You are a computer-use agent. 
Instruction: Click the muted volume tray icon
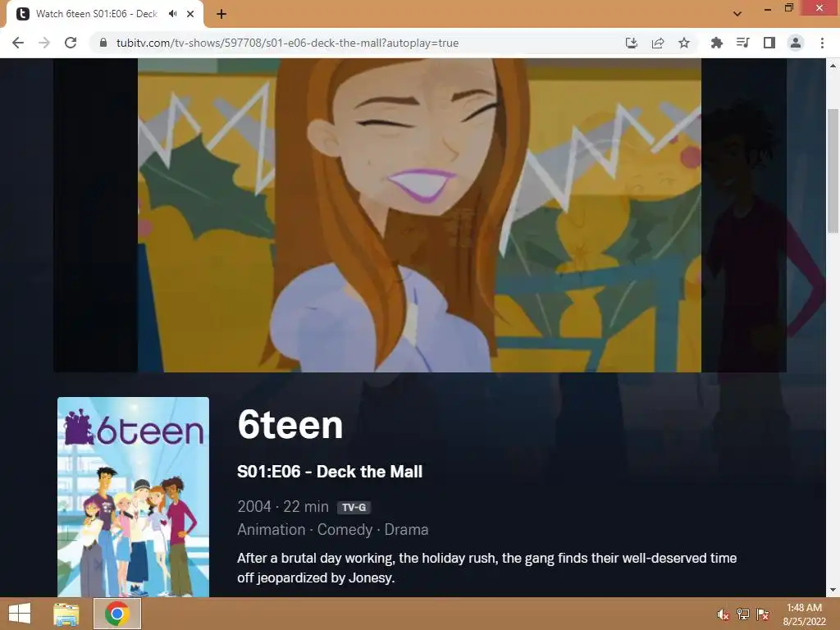[723, 614]
